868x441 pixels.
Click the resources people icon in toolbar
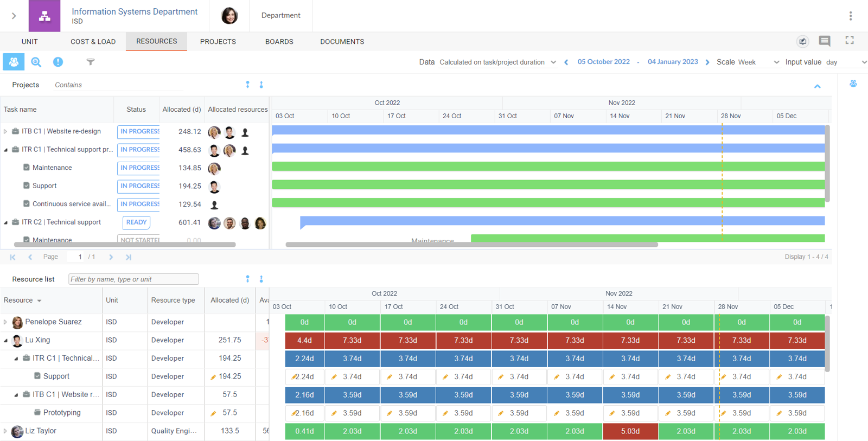coord(14,62)
